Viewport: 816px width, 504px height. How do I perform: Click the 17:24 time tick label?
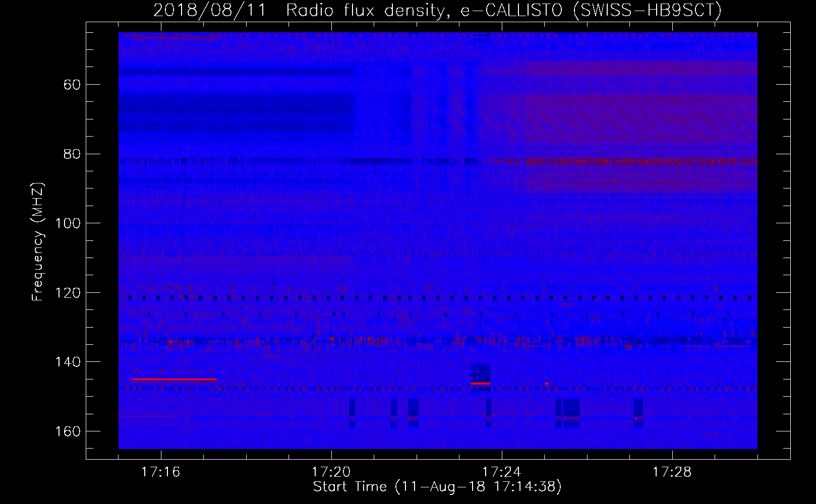(x=502, y=472)
